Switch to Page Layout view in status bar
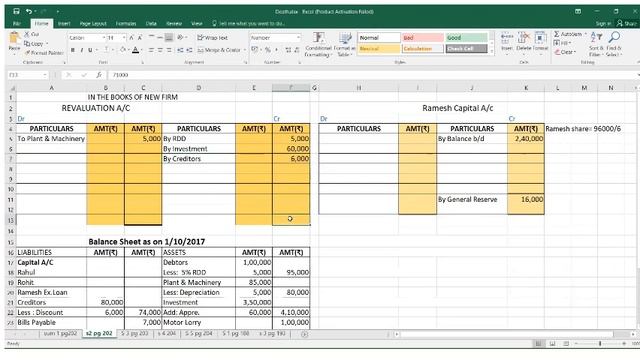Screen dimensions: 640x360 (552, 344)
